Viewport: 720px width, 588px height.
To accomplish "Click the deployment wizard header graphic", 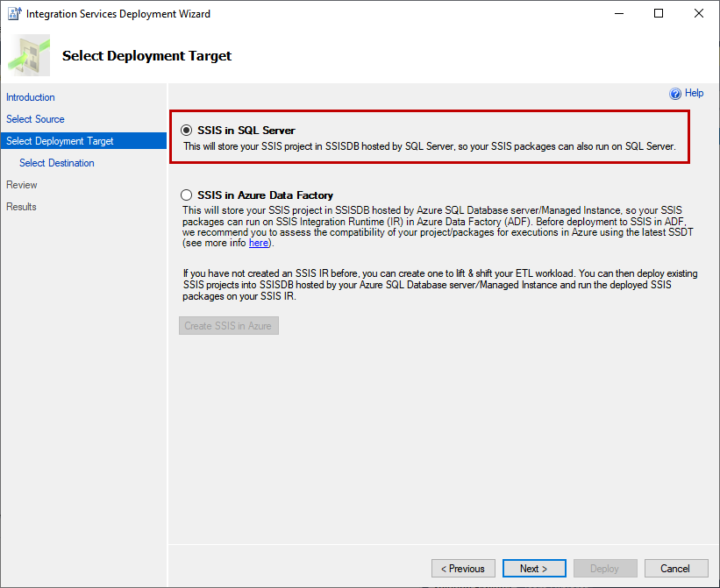I will [29, 55].
